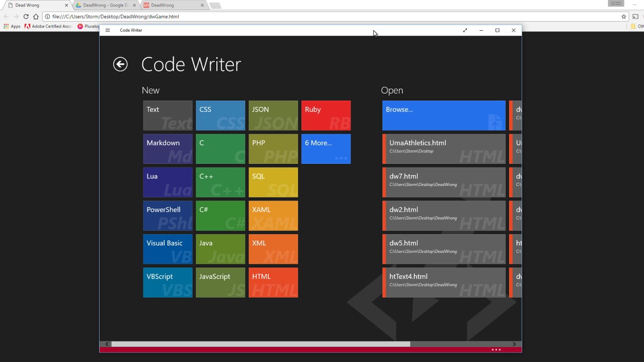Open a new Chrome tab

point(215,6)
